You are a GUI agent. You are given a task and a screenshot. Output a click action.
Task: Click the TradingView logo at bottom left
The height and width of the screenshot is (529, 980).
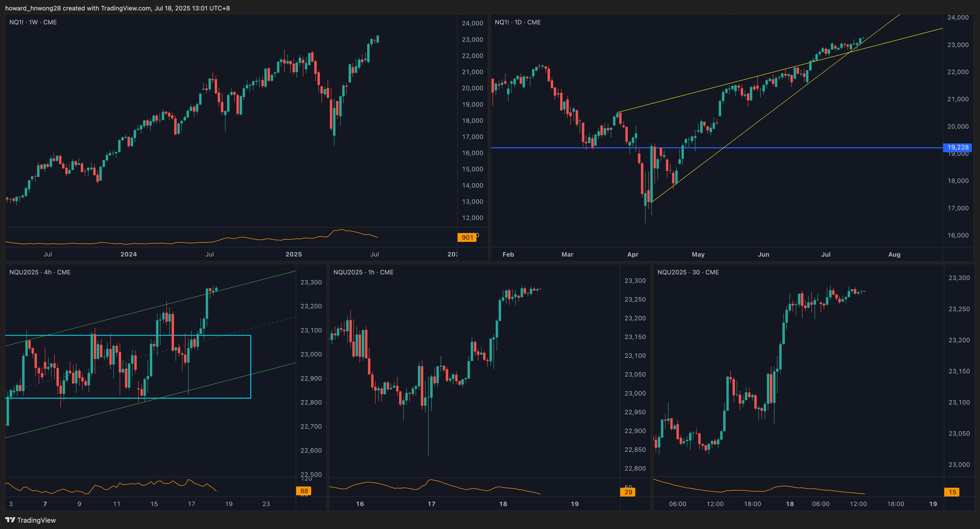(30, 520)
